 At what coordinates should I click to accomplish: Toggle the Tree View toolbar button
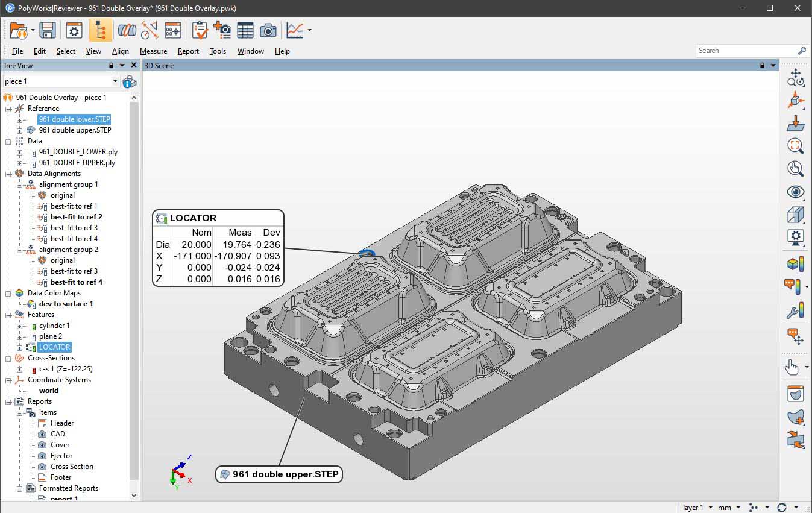click(100, 30)
